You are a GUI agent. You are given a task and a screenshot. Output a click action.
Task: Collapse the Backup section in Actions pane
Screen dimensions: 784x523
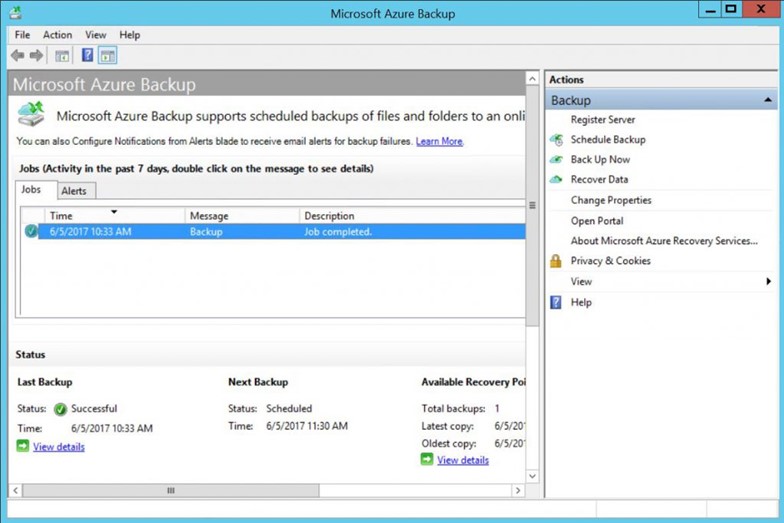click(768, 100)
